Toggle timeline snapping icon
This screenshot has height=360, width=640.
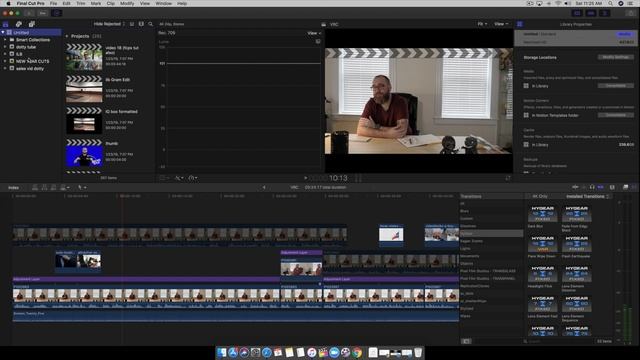coord(600,187)
